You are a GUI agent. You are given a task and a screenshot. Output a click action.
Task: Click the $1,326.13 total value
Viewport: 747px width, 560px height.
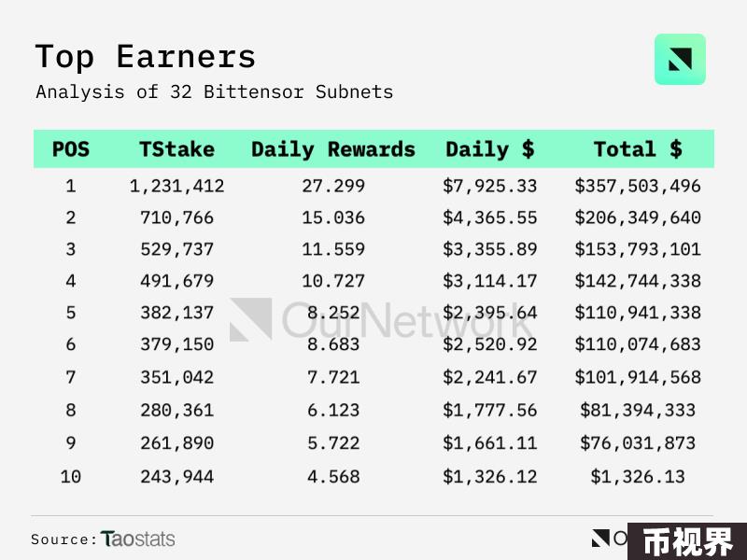pyautogui.click(x=638, y=476)
